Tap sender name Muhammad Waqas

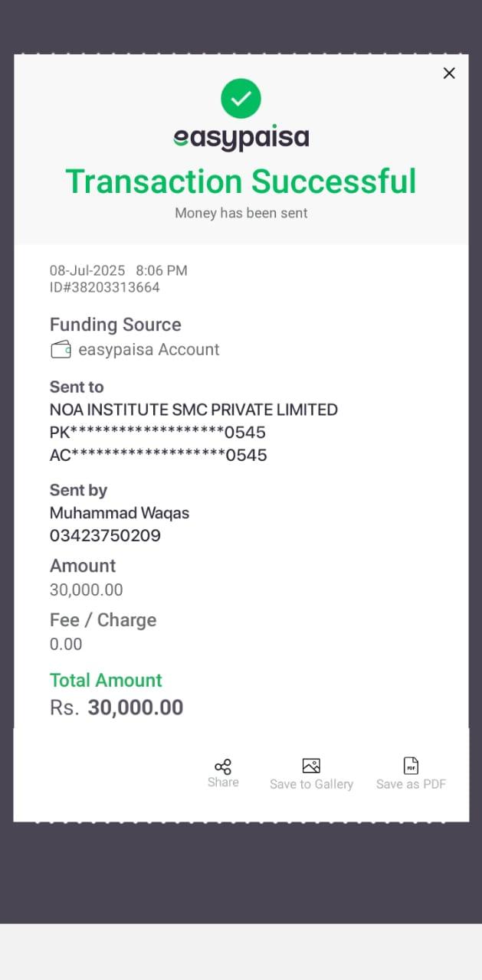[x=119, y=513]
